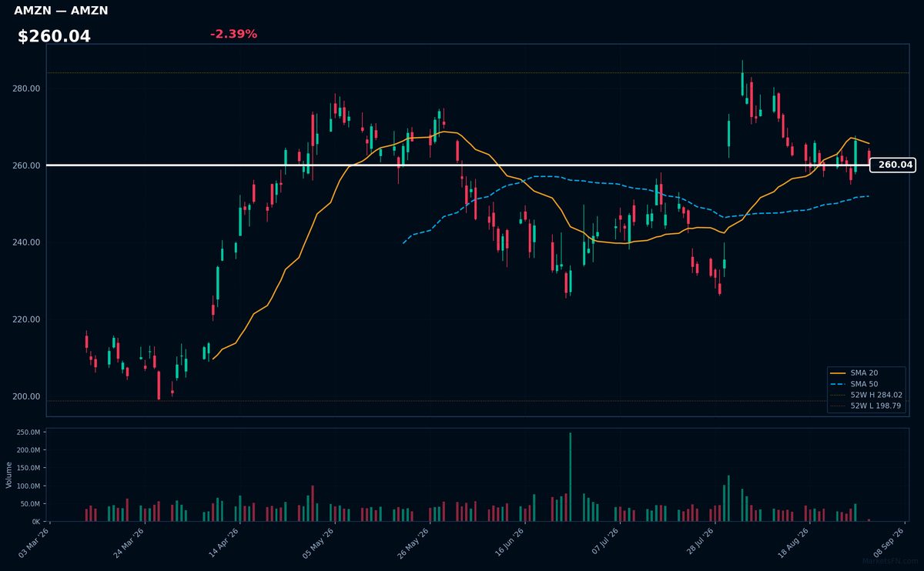Click the 200.0M volume axis label
This screenshot has width=924, height=571.
[28, 450]
